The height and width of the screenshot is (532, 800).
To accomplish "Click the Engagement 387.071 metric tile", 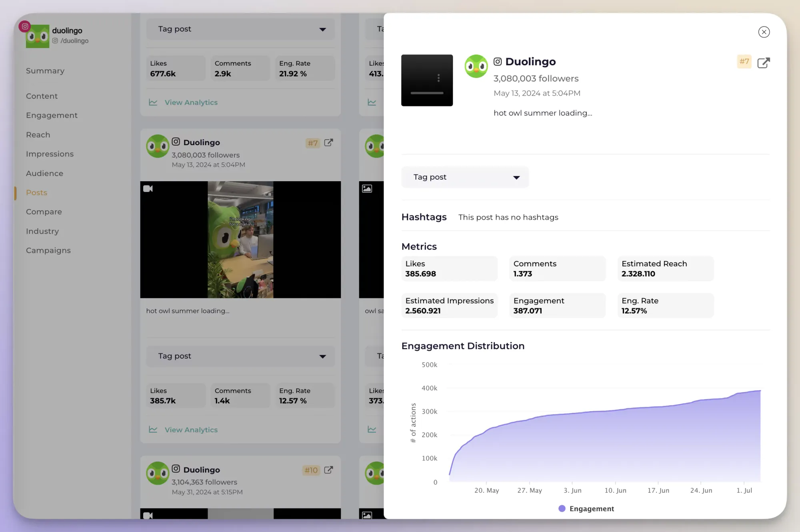I will click(558, 306).
